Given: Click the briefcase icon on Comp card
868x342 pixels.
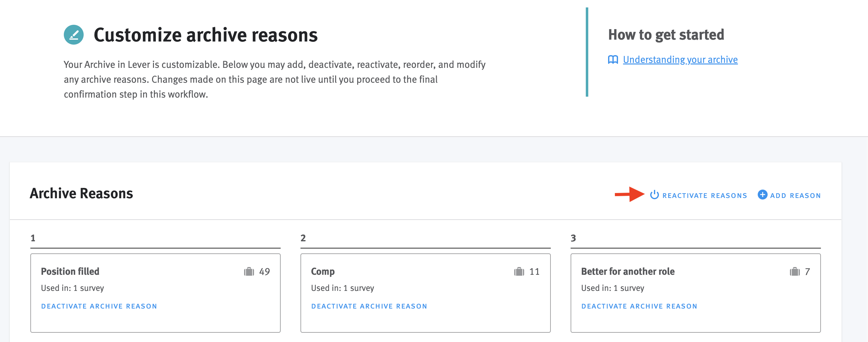Looking at the screenshot, I should point(519,271).
